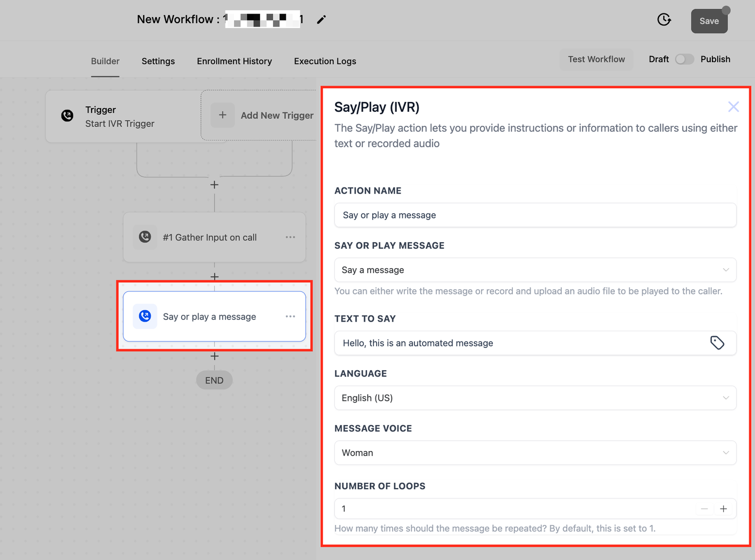Image resolution: width=755 pixels, height=560 pixels.
Task: Click the Save button
Action: coord(709,21)
